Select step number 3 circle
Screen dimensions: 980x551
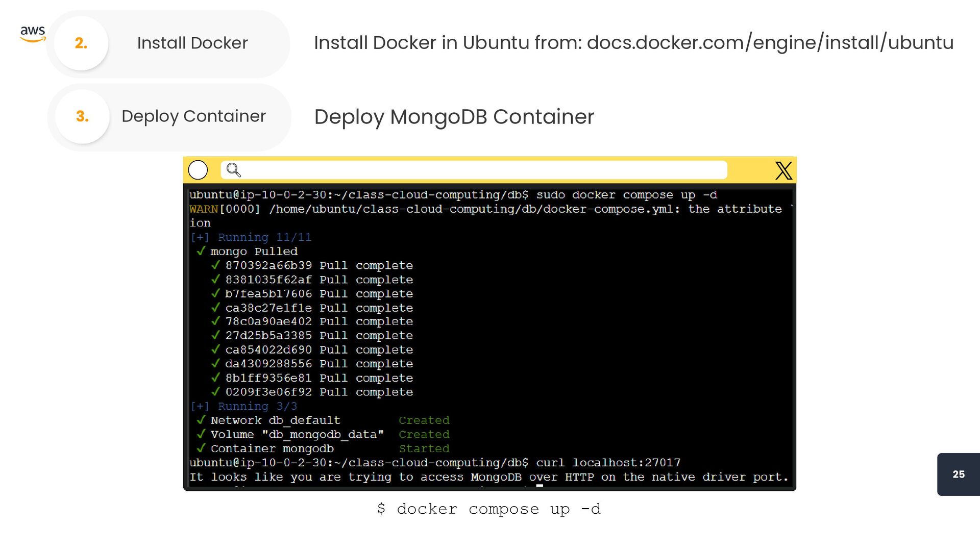pyautogui.click(x=82, y=117)
